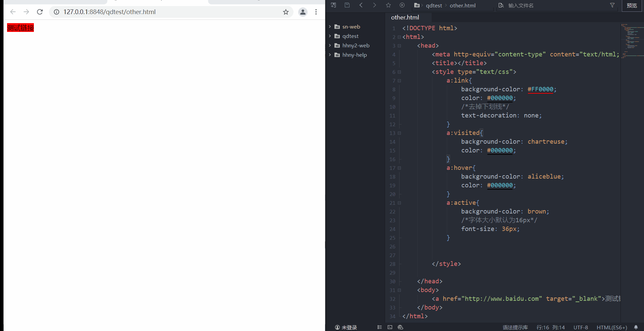Click the text-decoration: none line
Viewport: 644px width, 331px height.
501,115
